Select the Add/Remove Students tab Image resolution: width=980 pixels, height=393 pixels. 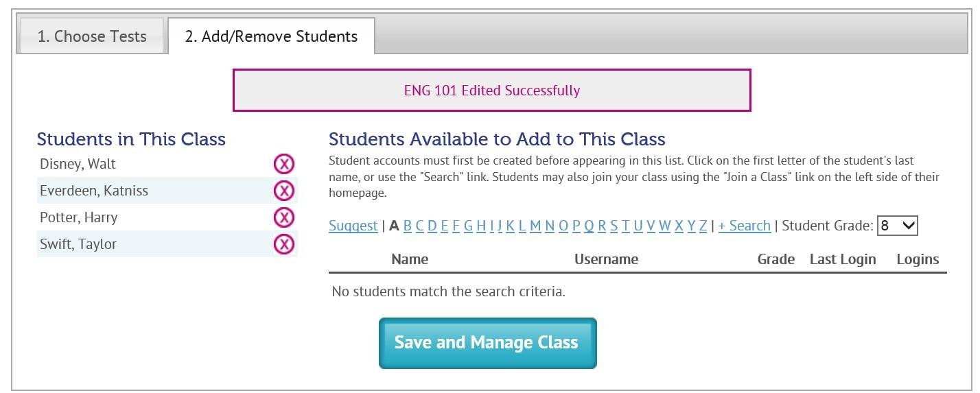(271, 36)
